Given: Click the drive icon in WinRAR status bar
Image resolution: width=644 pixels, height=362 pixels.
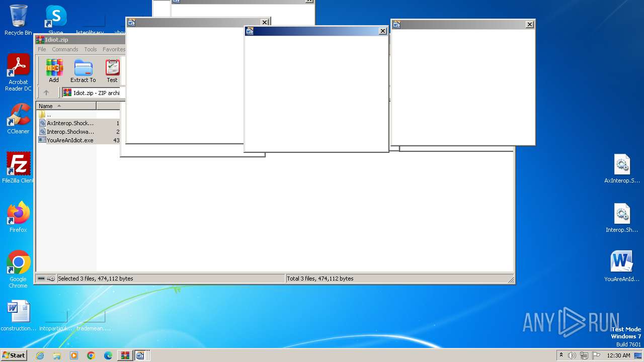Looking at the screenshot, I should tap(41, 279).
